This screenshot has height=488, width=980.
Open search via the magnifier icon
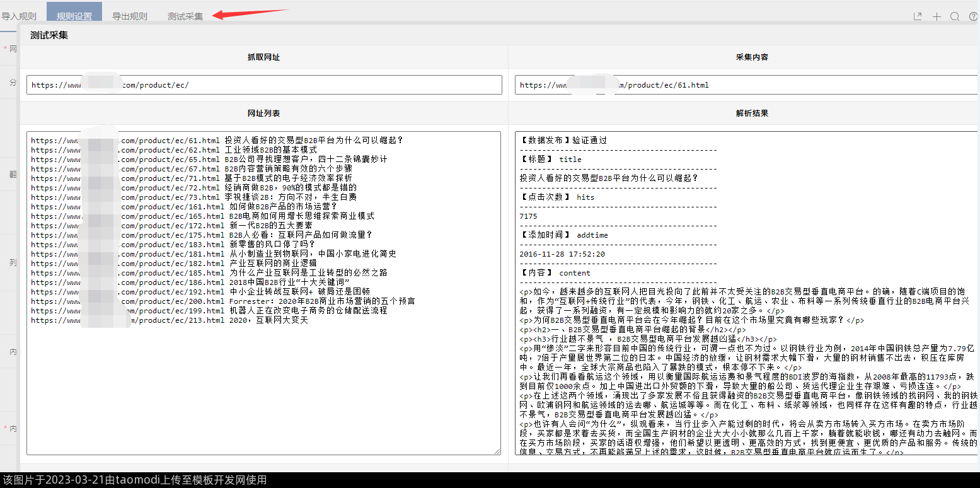tap(955, 16)
